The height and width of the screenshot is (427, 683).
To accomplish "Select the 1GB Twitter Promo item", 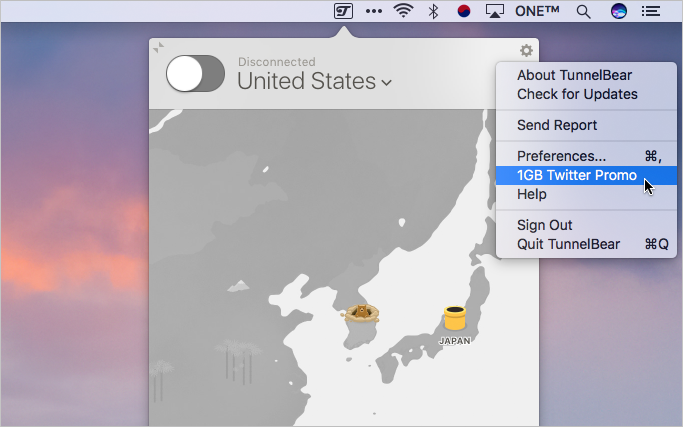I will coord(586,175).
